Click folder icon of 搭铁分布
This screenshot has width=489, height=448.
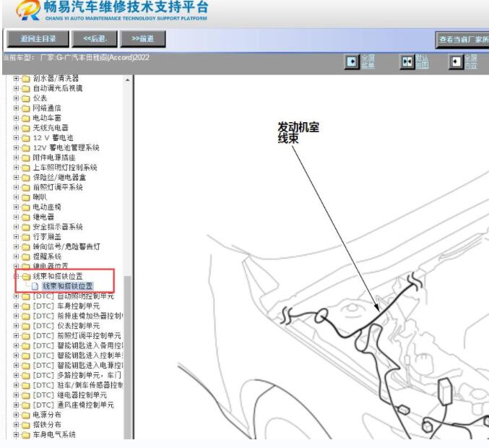pos(25,425)
